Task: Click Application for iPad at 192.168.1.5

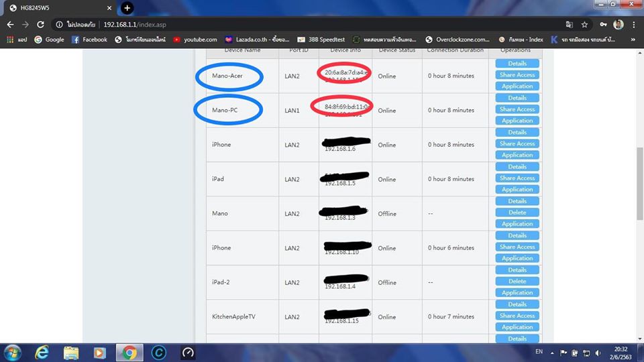Action: [517, 190]
